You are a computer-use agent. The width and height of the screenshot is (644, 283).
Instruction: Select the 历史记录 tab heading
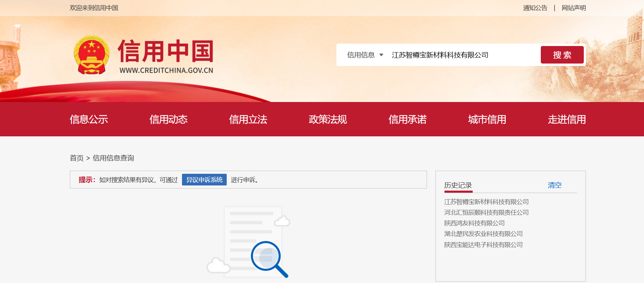point(458,185)
